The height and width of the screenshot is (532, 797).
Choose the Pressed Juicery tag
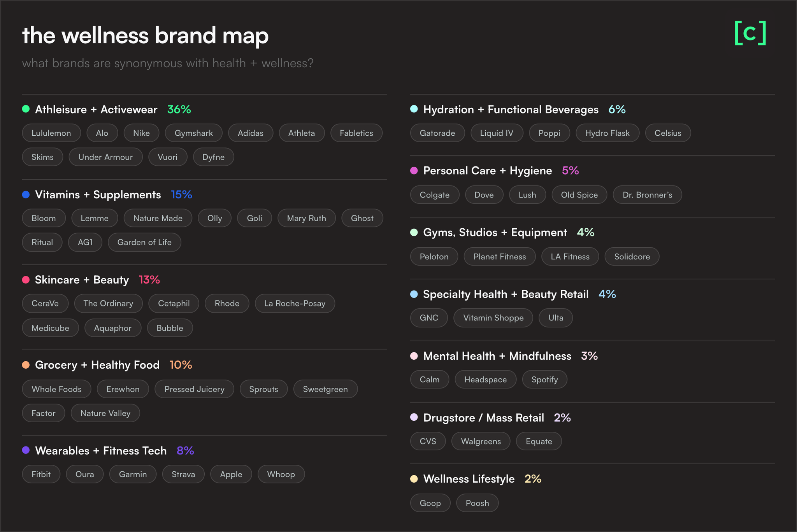(x=194, y=389)
